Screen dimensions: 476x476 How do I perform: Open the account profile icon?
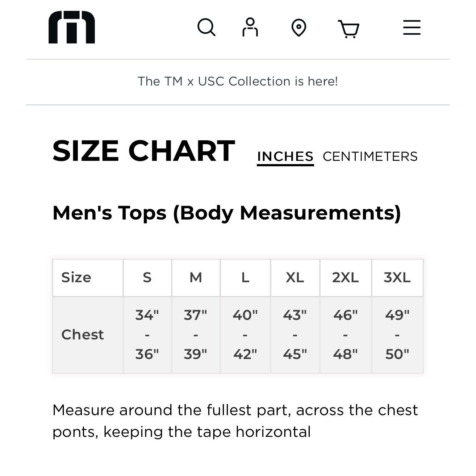tap(250, 27)
